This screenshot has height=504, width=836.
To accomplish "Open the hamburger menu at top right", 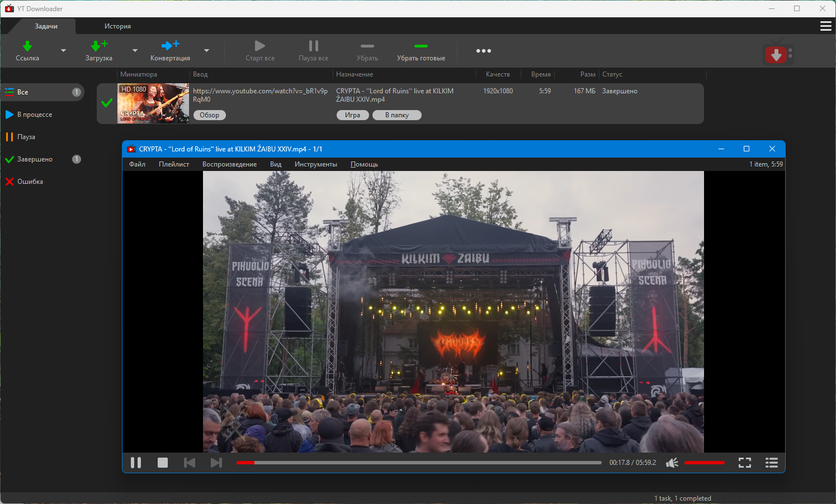I will coord(825,26).
